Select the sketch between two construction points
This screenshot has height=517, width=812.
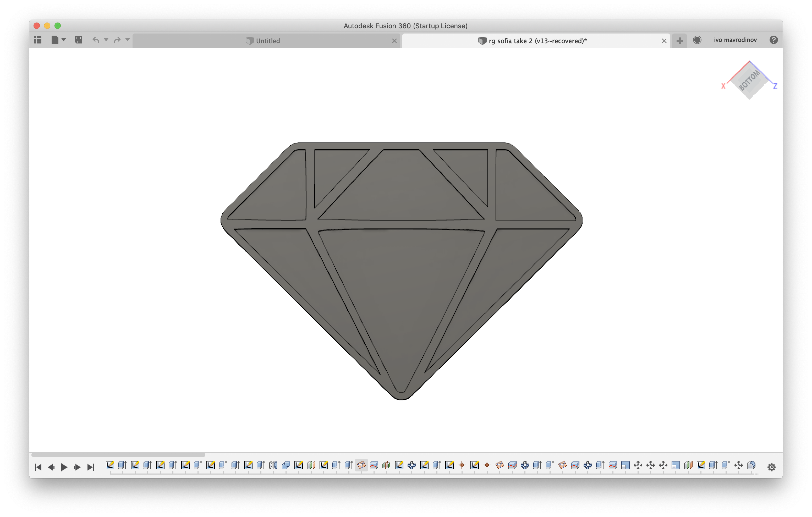tap(474, 465)
